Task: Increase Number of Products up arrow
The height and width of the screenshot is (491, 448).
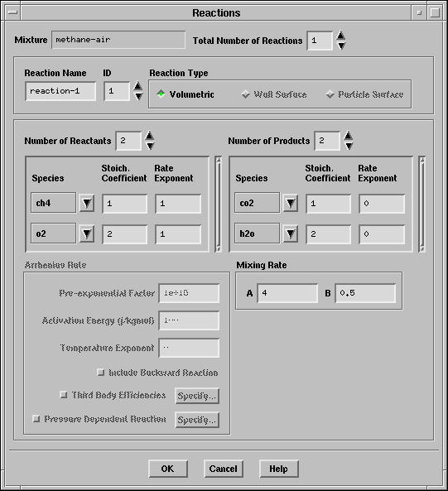Action: pyautogui.click(x=348, y=135)
